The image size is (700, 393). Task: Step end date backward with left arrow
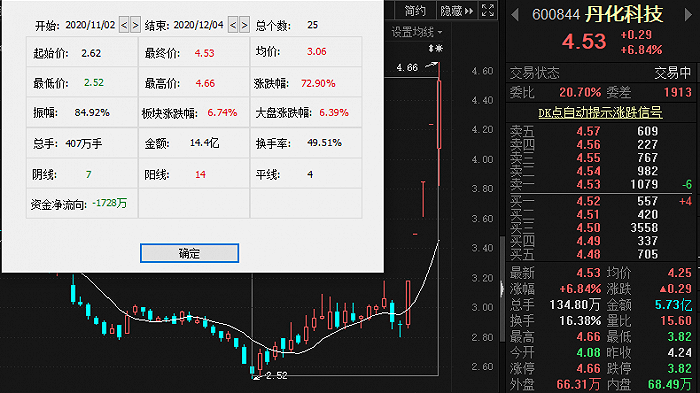coord(233,25)
